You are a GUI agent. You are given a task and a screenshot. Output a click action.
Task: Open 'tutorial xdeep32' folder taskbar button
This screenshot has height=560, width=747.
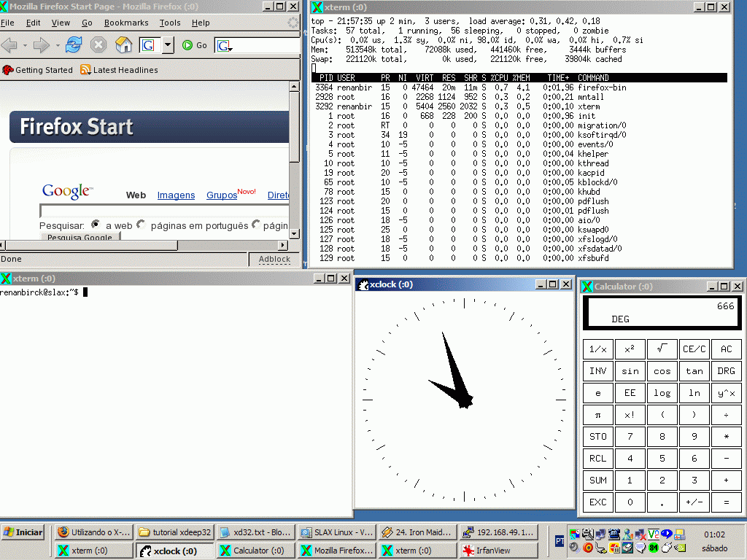(x=175, y=532)
